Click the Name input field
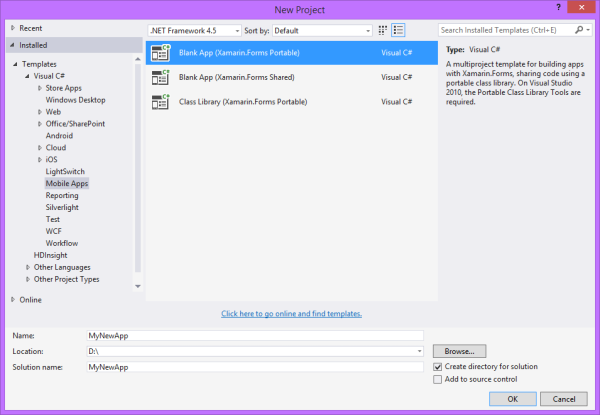600x415 pixels. click(255, 335)
